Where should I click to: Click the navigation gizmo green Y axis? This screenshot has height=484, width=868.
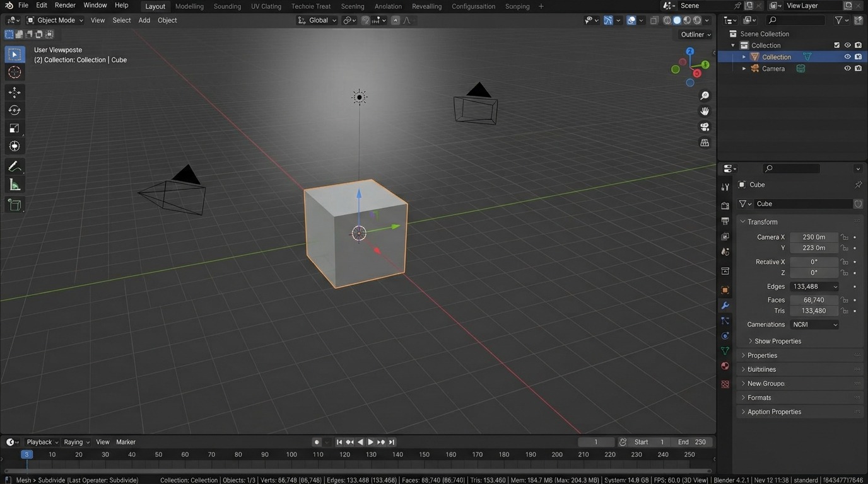[x=705, y=65]
